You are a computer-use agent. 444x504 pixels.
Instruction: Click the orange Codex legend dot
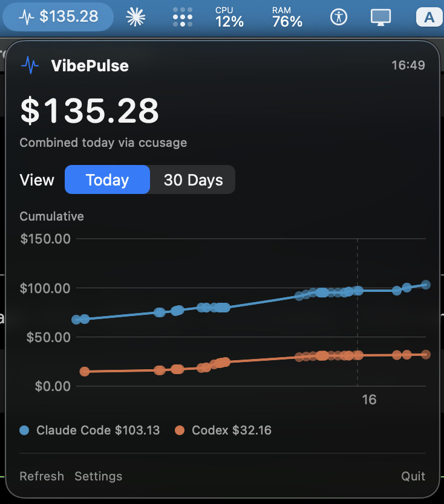click(180, 430)
